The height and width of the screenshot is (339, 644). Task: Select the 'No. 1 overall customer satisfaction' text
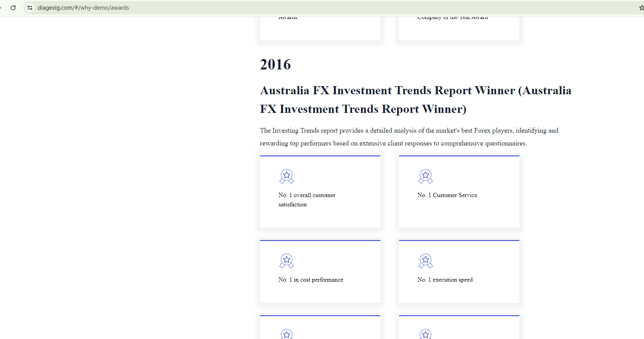(x=307, y=200)
